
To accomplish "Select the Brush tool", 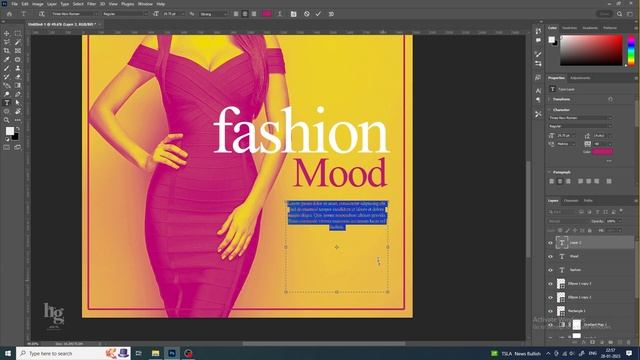I will click(7, 68).
